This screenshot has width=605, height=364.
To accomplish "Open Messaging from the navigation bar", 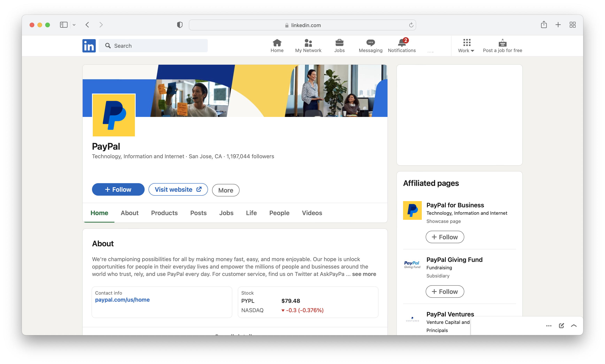I will click(371, 46).
